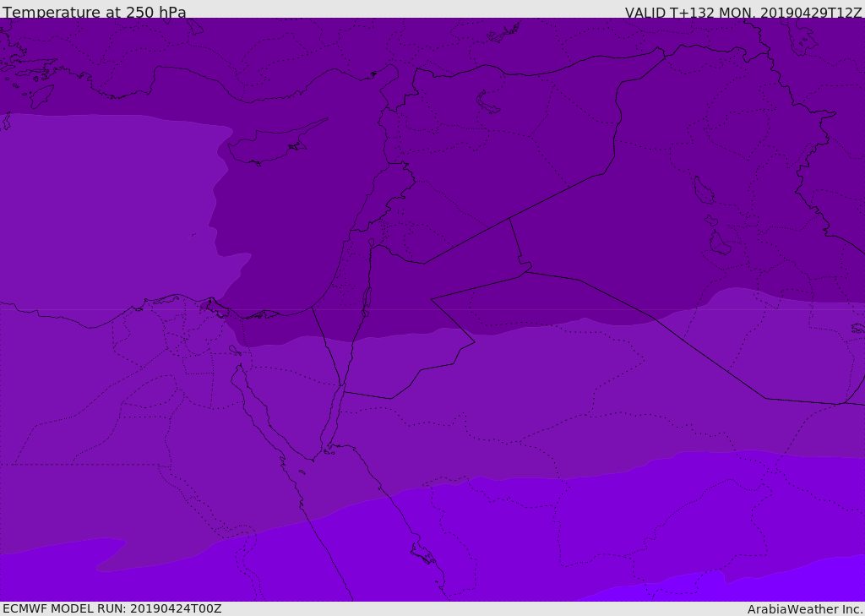
Task: Click the 'ECMWF MODEL RUN: 20190424T00Z' text
Action: (x=112, y=608)
